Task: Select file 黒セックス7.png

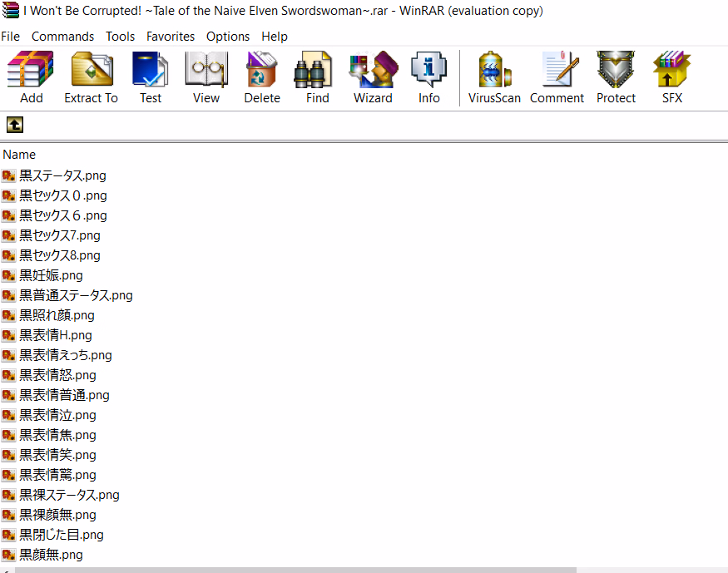Action: tap(60, 235)
